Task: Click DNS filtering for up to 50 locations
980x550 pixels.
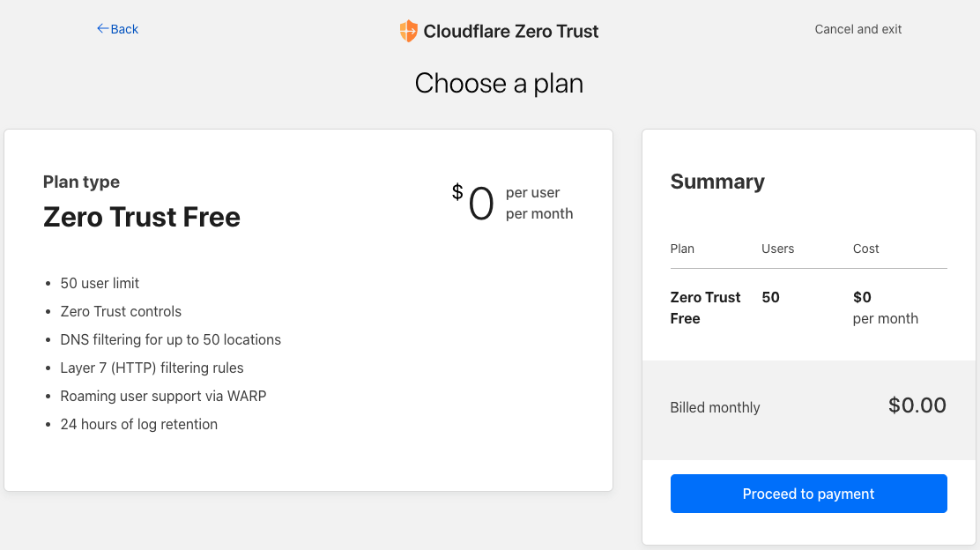Action: [171, 339]
